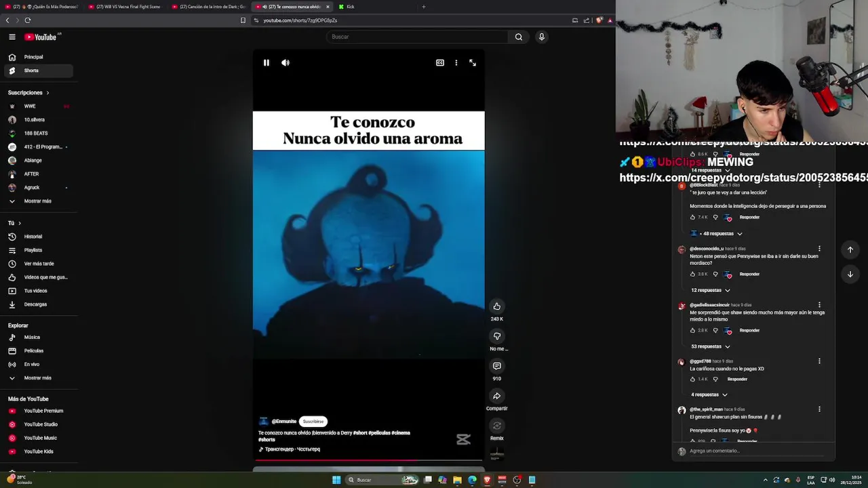
Task: Click the YouTube logo home link
Action: [x=41, y=37]
